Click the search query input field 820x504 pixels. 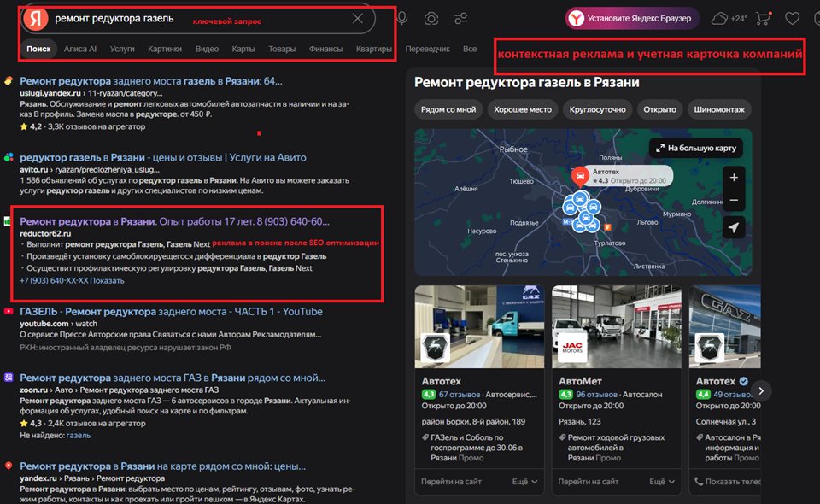coord(199,18)
